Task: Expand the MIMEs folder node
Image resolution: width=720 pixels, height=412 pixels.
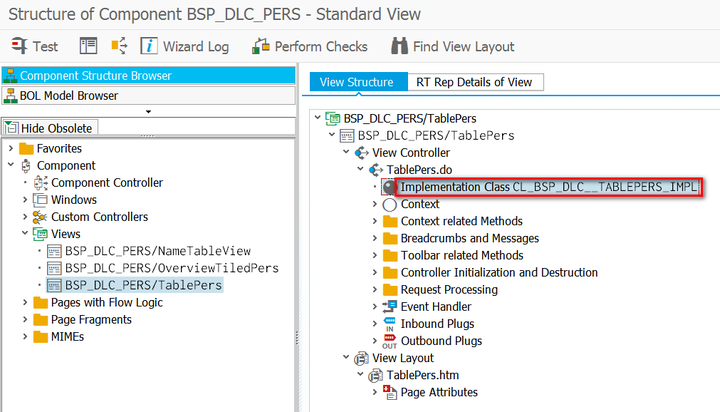Action: point(25,336)
